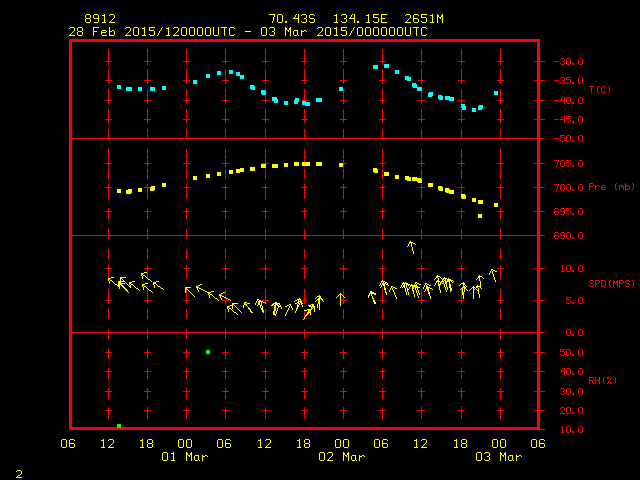Click the 'Pre (mb)' pressure axis label
The image size is (640, 480).
611,187
